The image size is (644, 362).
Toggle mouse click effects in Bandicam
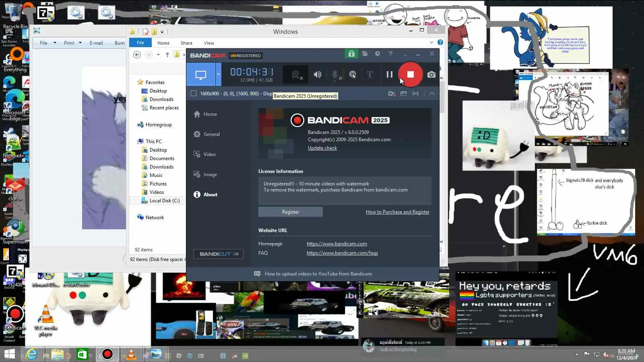pyautogui.click(x=353, y=74)
